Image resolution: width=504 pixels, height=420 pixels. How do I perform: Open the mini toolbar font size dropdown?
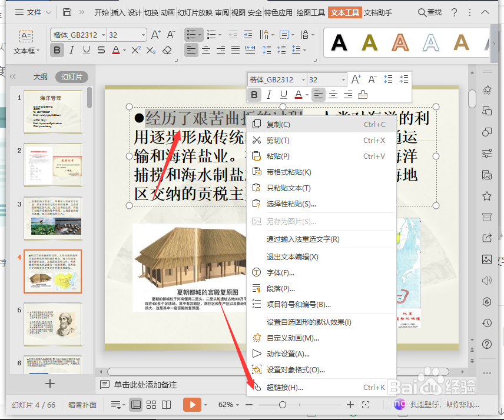[x=343, y=79]
